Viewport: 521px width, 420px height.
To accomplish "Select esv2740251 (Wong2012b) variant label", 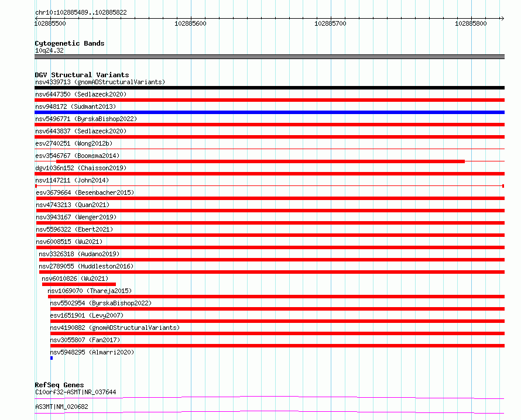I will tap(74, 143).
